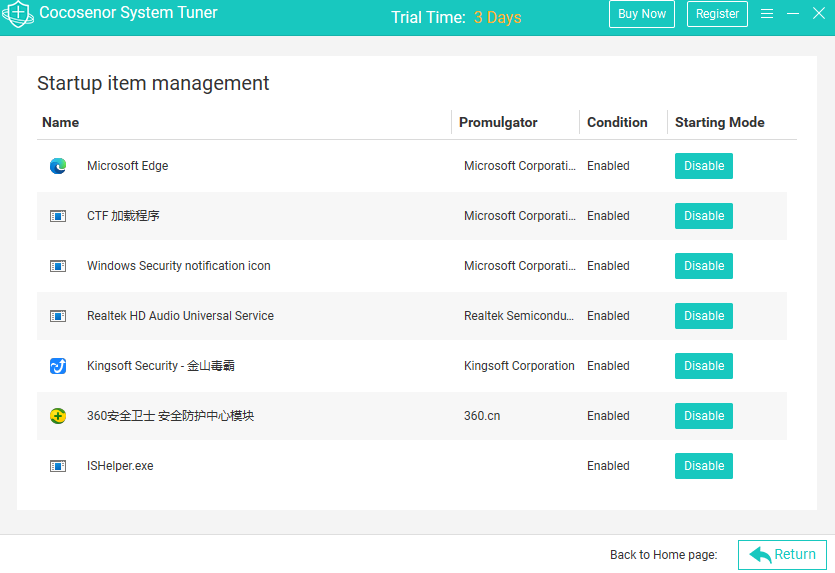Viewport: 835px width, 573px height.
Task: Select Realtek HD Audio Universal Service text
Action: tap(180, 316)
